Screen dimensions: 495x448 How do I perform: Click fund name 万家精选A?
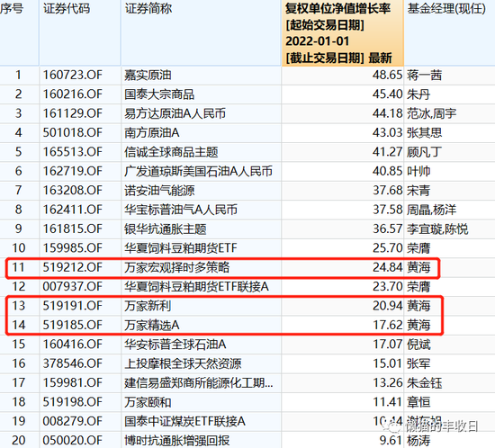pos(152,326)
